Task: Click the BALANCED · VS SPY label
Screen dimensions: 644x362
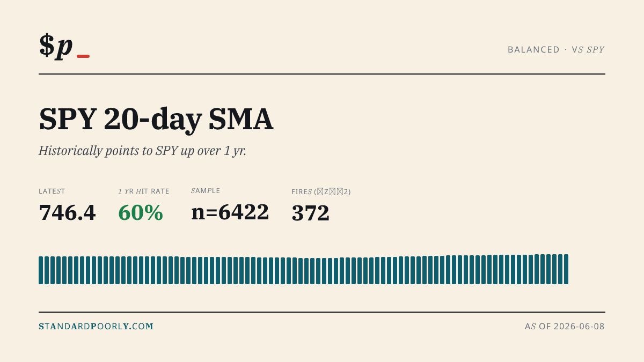Action: point(556,49)
